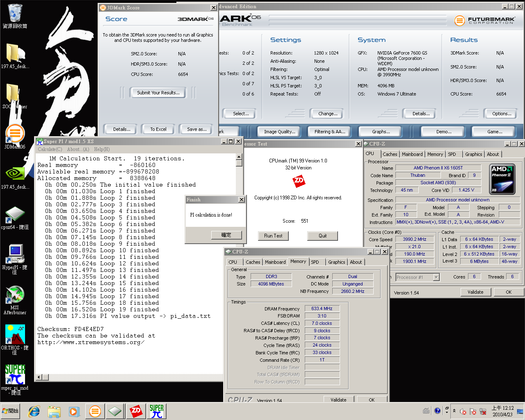
Task: Open Windows Explorer from taskbar
Action: click(54, 411)
